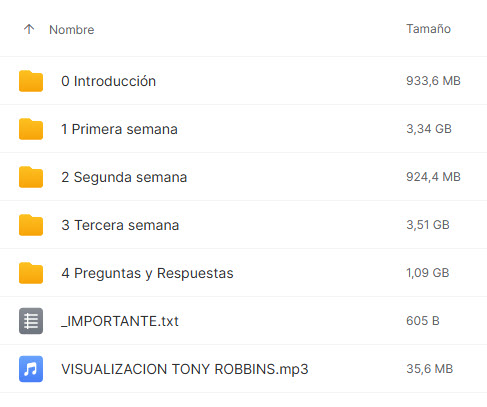Open the _IMPORTANTE.txt file name
The image size is (487, 407).
pos(120,321)
